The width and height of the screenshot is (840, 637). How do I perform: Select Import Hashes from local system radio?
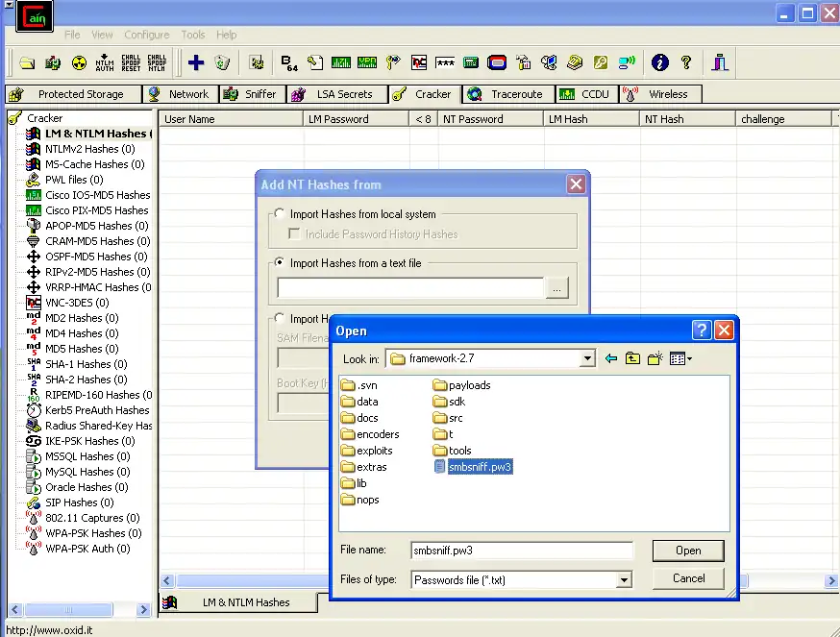click(x=280, y=214)
